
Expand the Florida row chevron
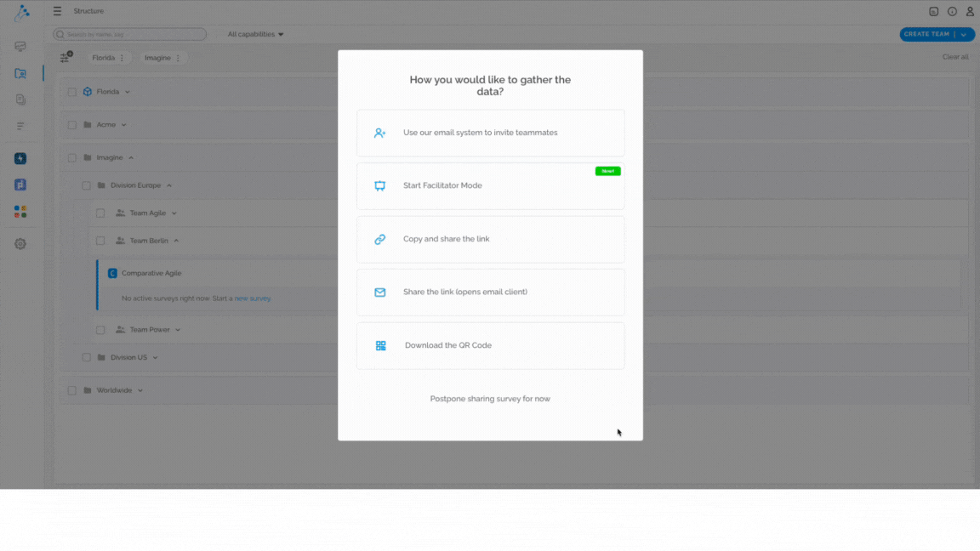click(128, 92)
